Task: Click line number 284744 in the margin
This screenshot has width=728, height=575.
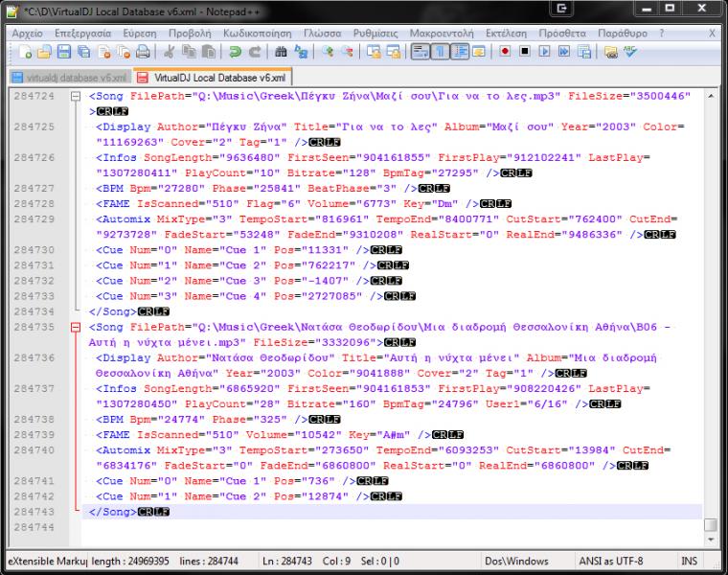Action: point(34,527)
